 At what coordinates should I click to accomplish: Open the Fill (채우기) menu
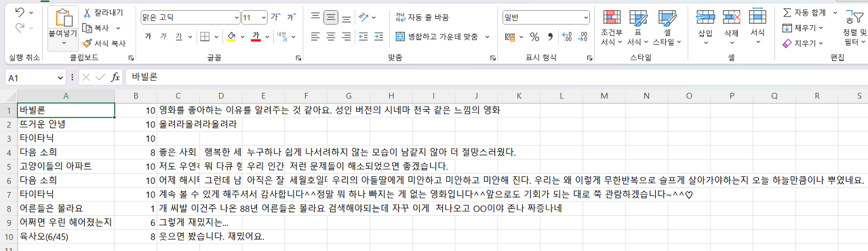(802, 28)
